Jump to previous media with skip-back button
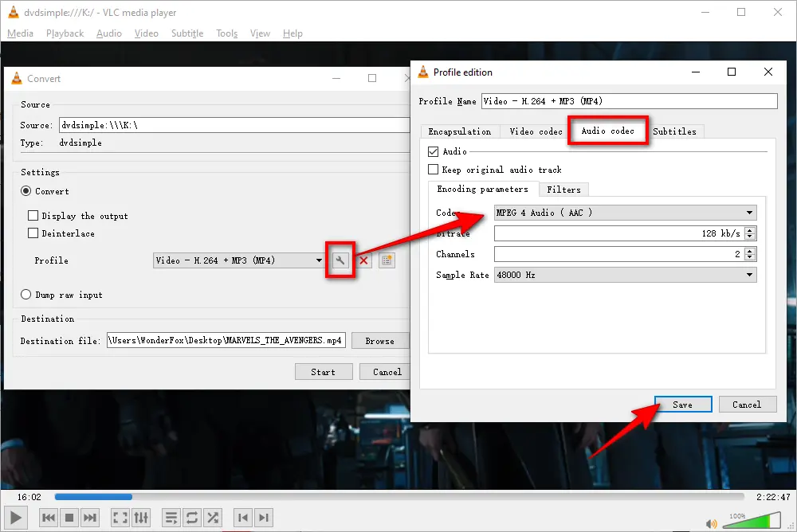 (x=49, y=518)
